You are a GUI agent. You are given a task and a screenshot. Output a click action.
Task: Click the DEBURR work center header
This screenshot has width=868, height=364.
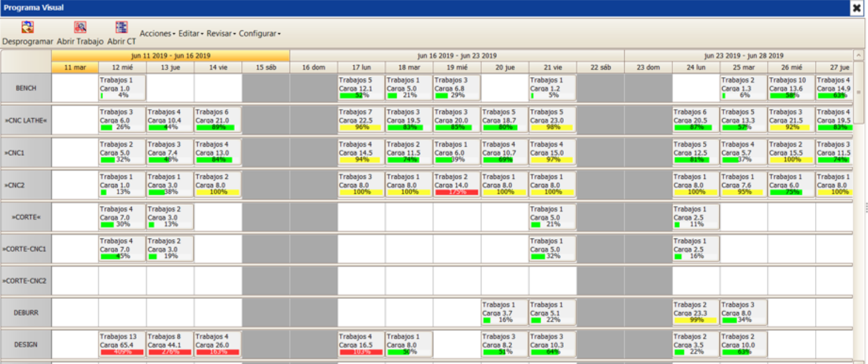(26, 313)
